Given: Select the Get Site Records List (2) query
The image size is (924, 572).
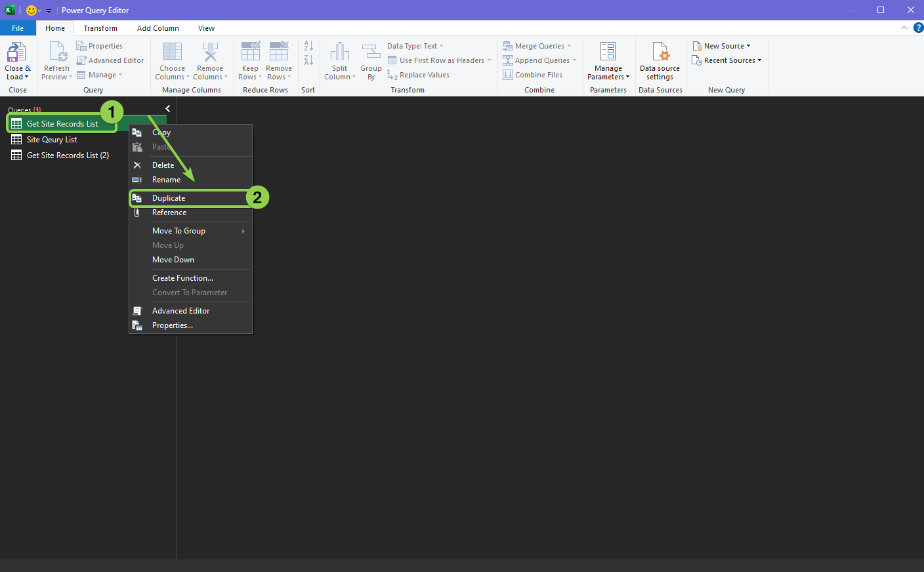Looking at the screenshot, I should (68, 155).
